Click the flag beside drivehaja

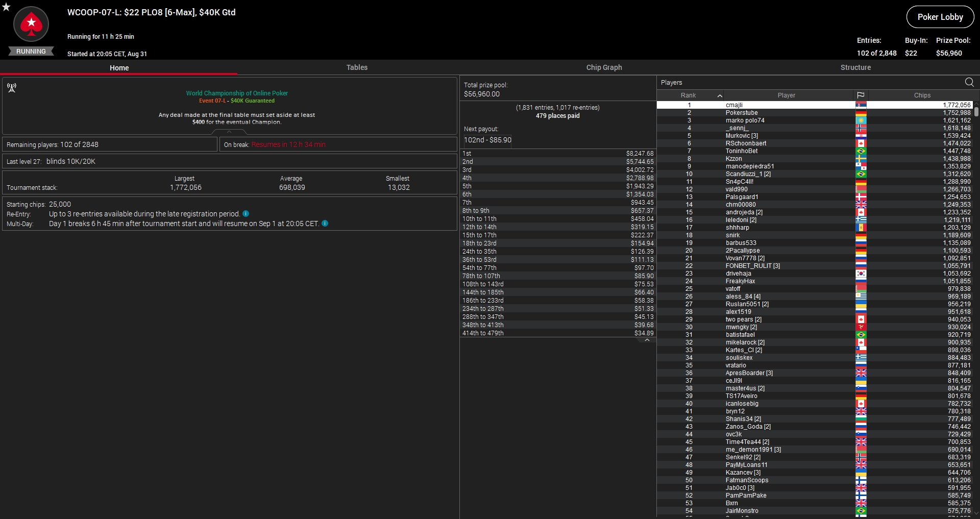pyautogui.click(x=861, y=274)
